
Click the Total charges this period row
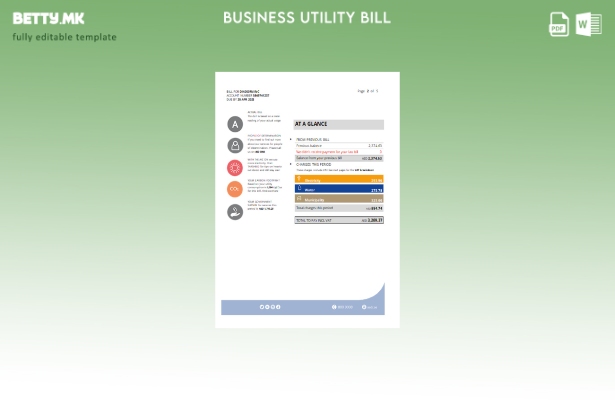(339, 208)
